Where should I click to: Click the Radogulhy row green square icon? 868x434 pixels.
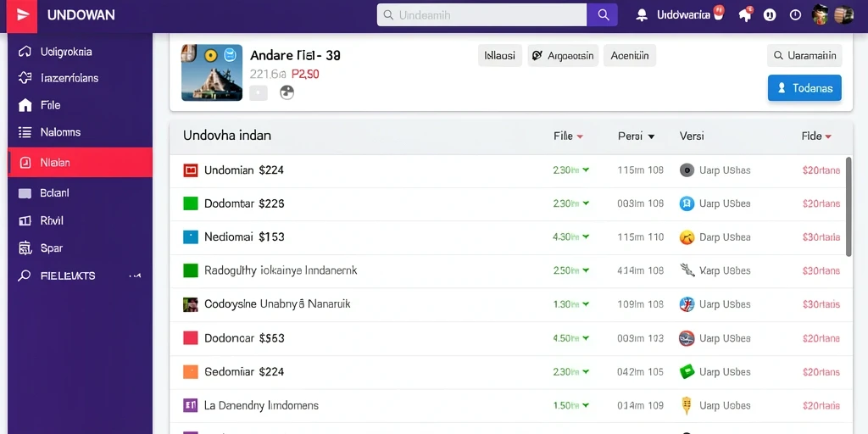point(191,270)
